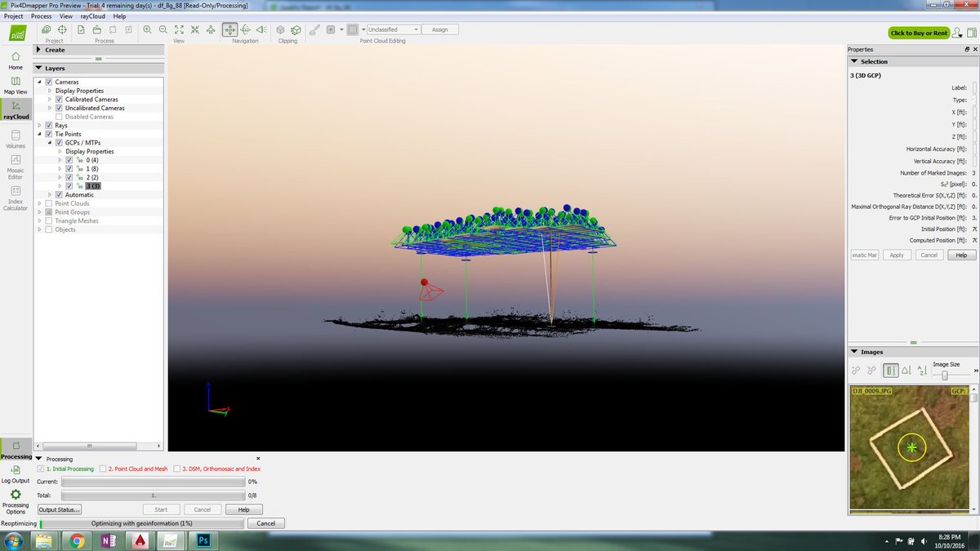Adjust the Image Size slider
Viewport: 980px width, 551px height.
945,375
